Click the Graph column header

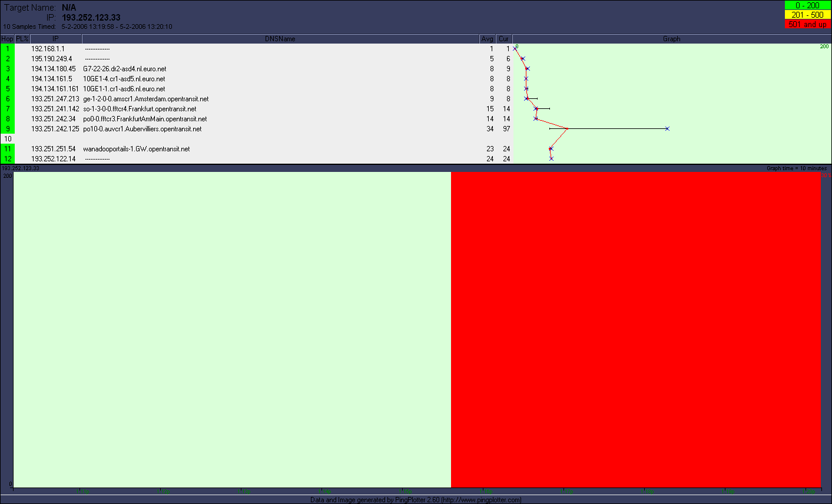point(672,39)
